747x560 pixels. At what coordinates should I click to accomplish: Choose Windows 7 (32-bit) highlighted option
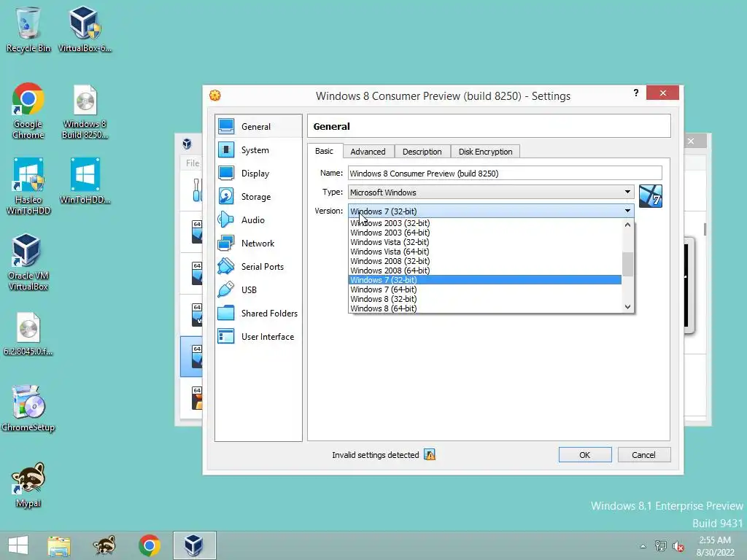(484, 280)
